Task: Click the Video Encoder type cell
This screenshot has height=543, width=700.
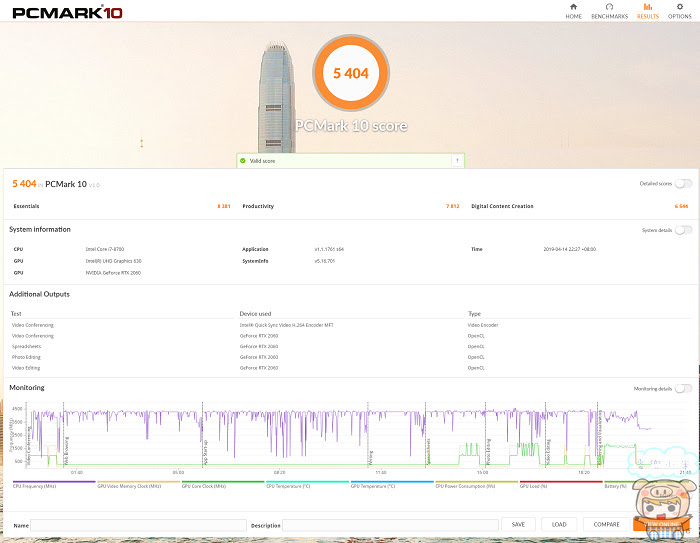Action: click(483, 325)
